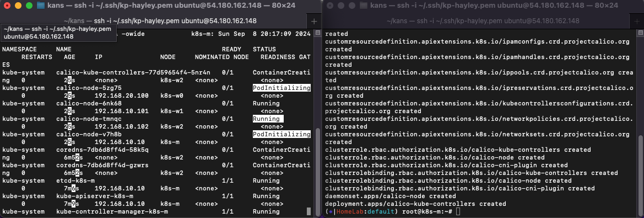Viewport: 644px width, 218px height.
Task: Click the left terminal's vertical scrollbar thumb
Action: pyautogui.click(x=318, y=172)
